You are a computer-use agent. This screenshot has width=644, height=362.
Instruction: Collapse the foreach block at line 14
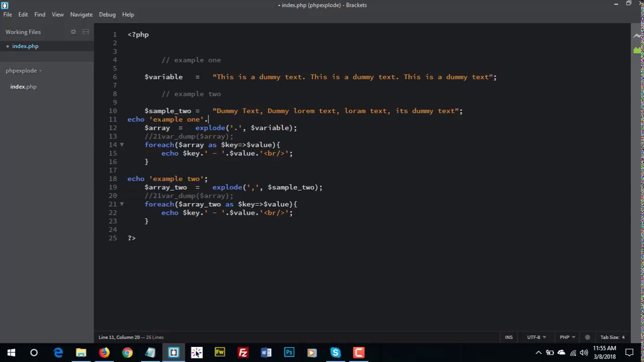[121, 145]
